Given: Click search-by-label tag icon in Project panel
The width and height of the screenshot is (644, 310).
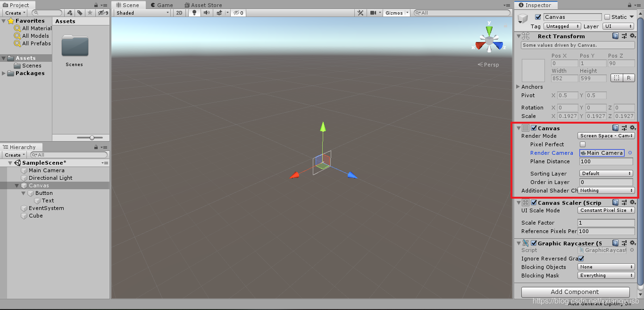Looking at the screenshot, I should 80,13.
